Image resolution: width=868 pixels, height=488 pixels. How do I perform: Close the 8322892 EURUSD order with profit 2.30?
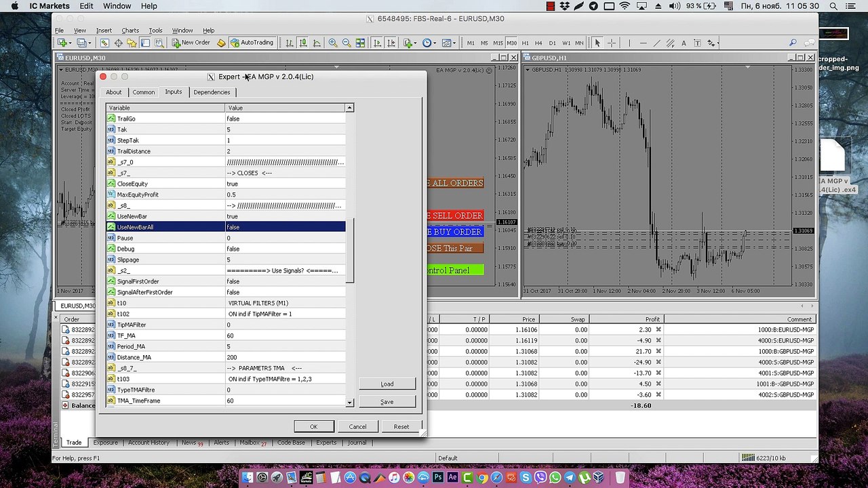click(x=658, y=330)
